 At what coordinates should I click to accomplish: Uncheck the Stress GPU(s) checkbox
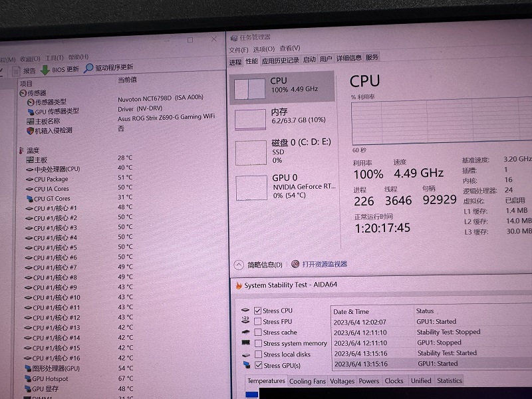click(259, 365)
